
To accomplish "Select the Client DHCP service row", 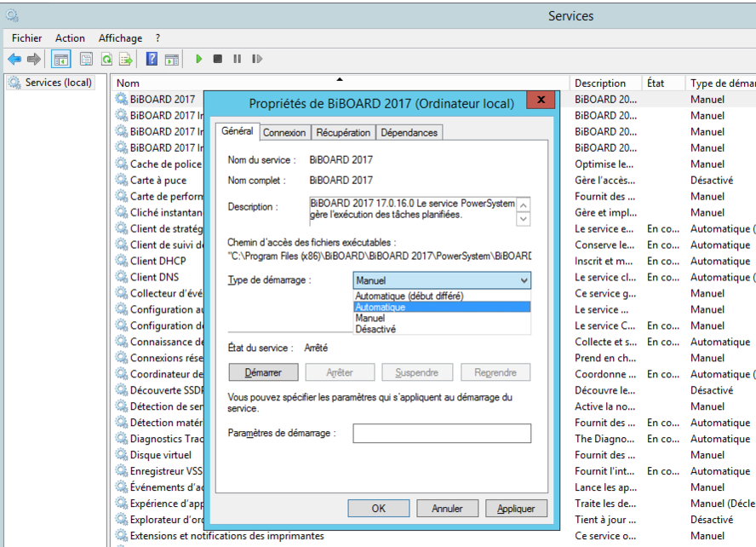I will pyautogui.click(x=158, y=261).
